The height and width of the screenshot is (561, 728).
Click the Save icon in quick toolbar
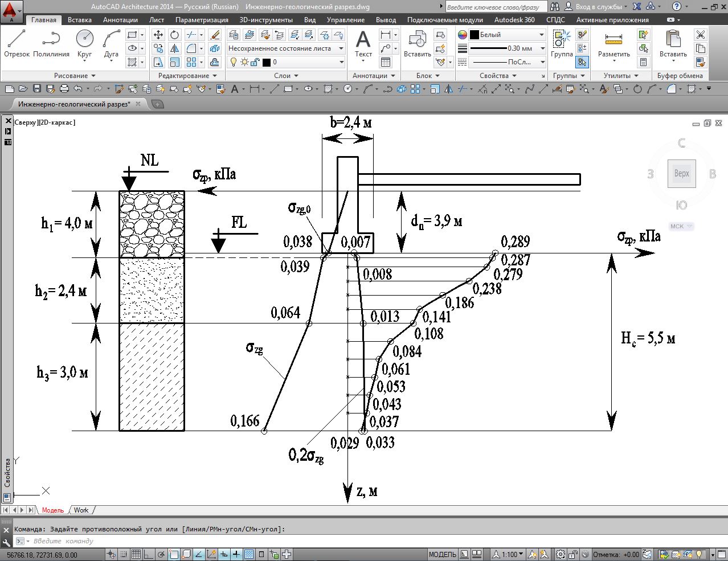click(x=36, y=89)
